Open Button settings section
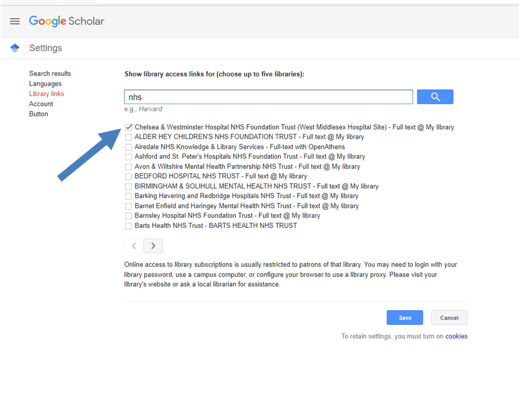 [x=38, y=114]
